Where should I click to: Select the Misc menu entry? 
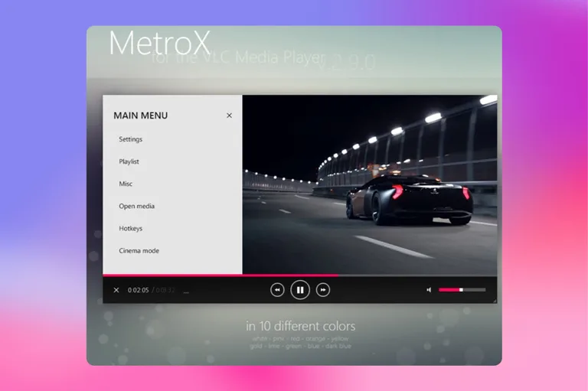tap(126, 184)
